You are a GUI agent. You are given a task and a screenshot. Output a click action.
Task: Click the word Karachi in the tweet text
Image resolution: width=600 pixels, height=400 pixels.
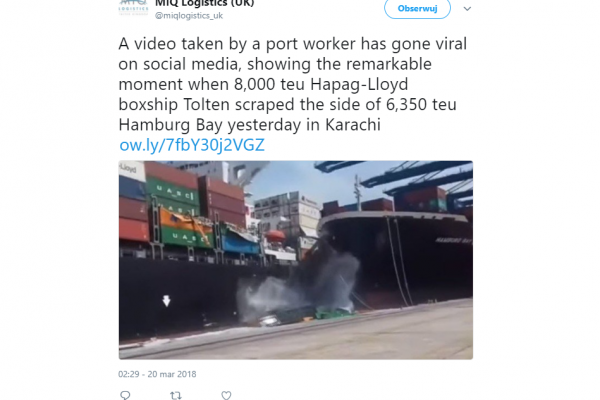pyautogui.click(x=353, y=125)
